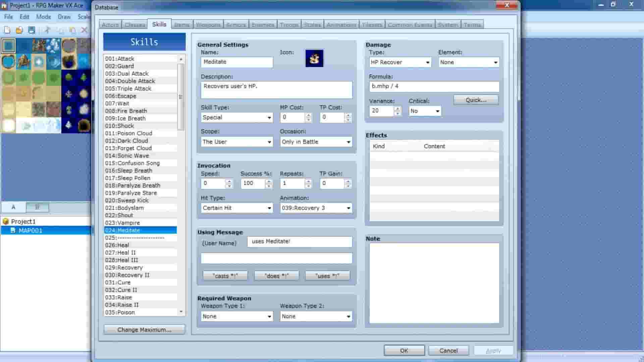Viewport: 644px width, 362px height.
Task: Click the Save Project toolbar icon
Action: click(31, 30)
